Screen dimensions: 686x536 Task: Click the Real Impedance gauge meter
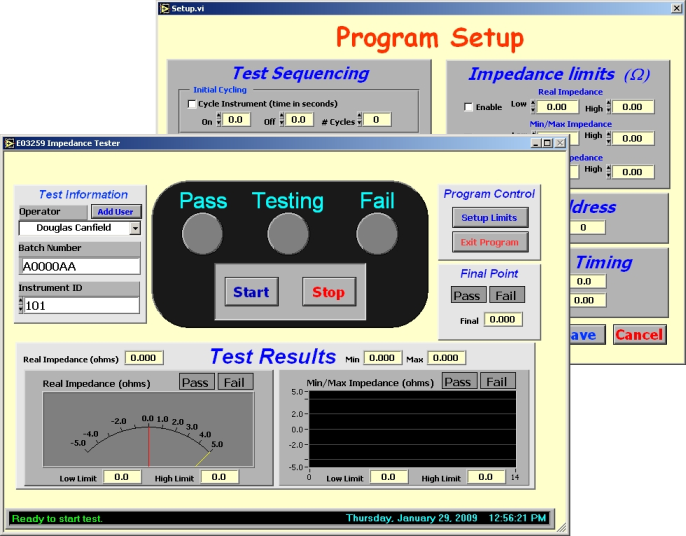click(x=148, y=429)
